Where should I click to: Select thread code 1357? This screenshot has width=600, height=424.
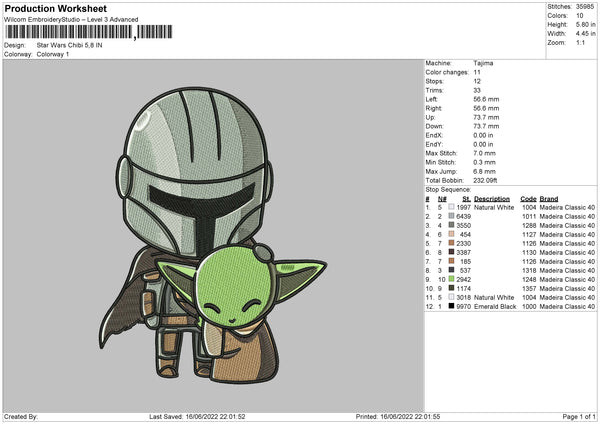[529, 289]
